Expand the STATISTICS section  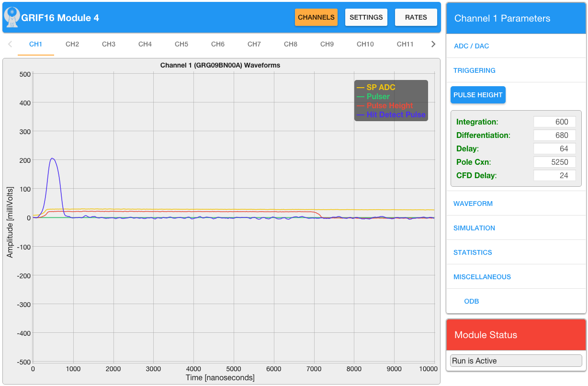coord(472,252)
